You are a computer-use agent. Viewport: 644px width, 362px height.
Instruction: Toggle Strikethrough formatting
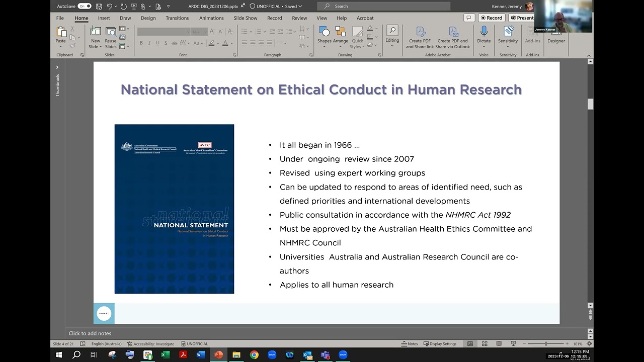click(x=174, y=43)
